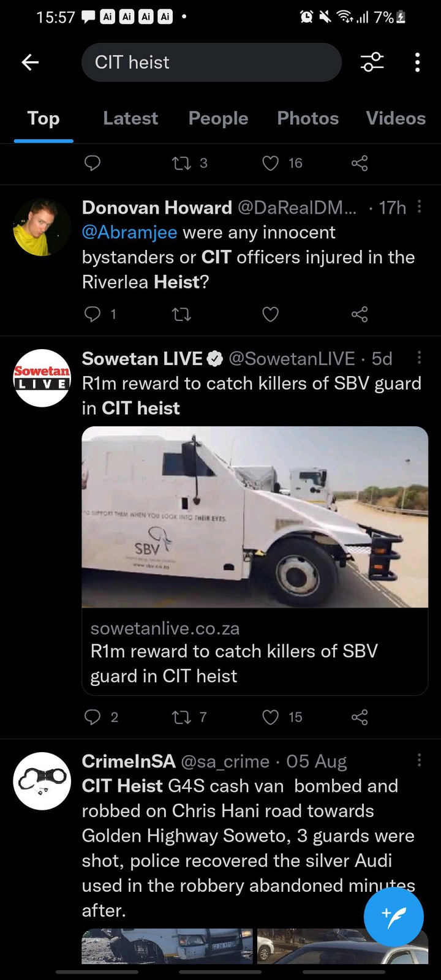Image resolution: width=441 pixels, height=980 pixels.
Task: Share Donovan Howard's tweet
Action: 360,314
